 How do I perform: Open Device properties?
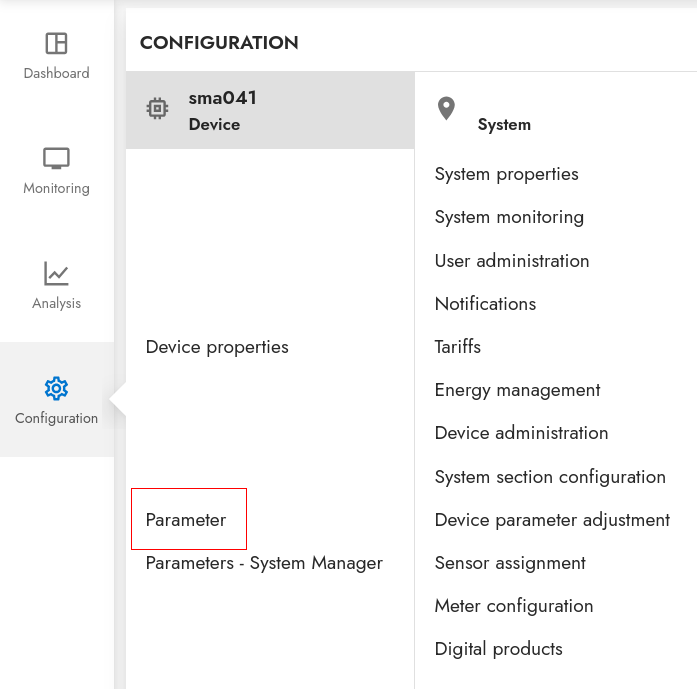click(217, 347)
